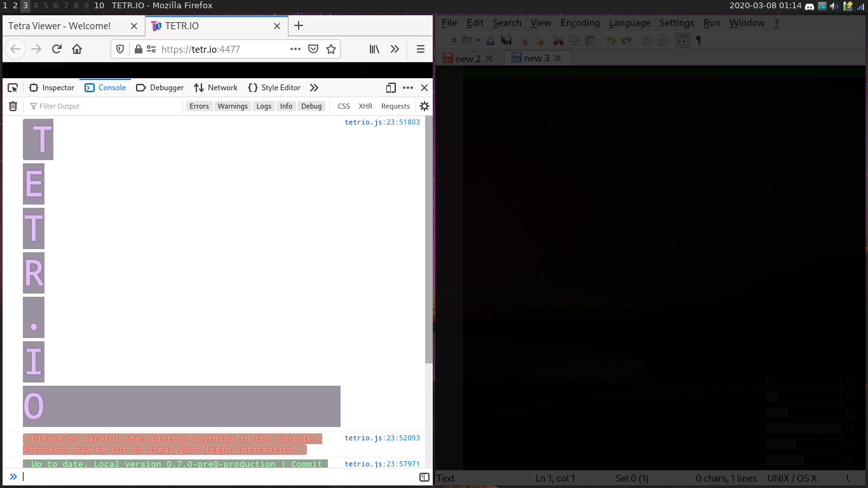Open the DevTools meatball overflow menu
The width and height of the screenshot is (868, 488).
[407, 88]
